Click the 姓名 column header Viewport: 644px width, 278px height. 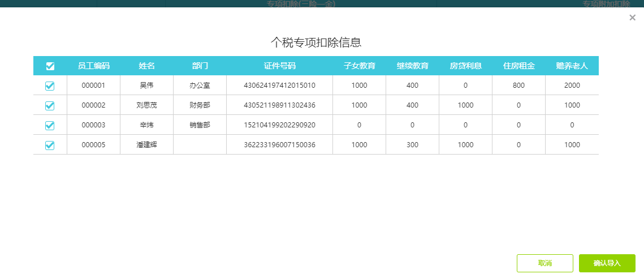pyautogui.click(x=146, y=66)
